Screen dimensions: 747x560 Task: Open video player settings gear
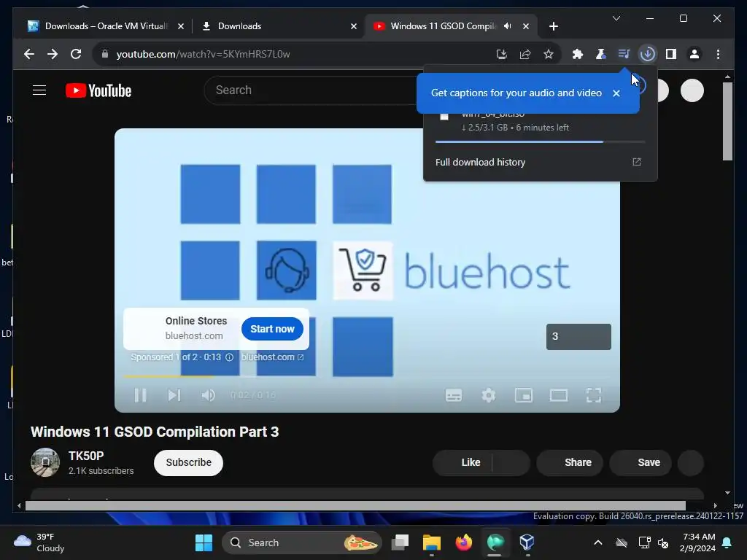(488, 395)
